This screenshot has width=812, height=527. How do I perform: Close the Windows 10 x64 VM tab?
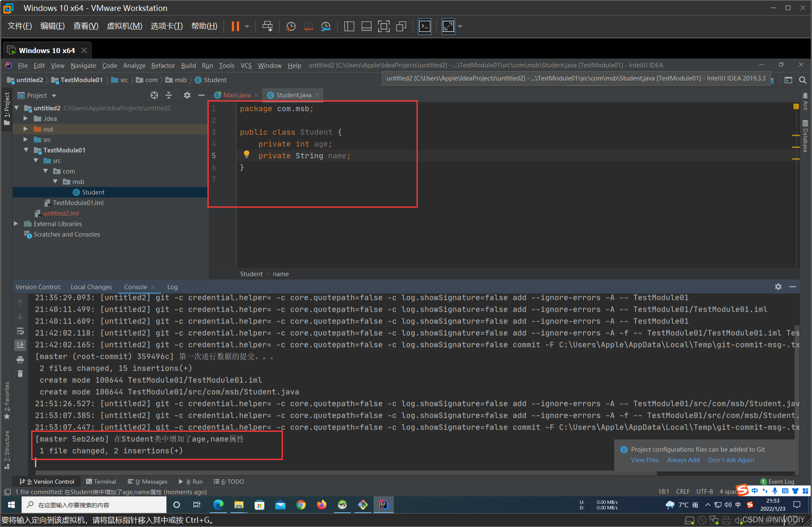(84, 51)
